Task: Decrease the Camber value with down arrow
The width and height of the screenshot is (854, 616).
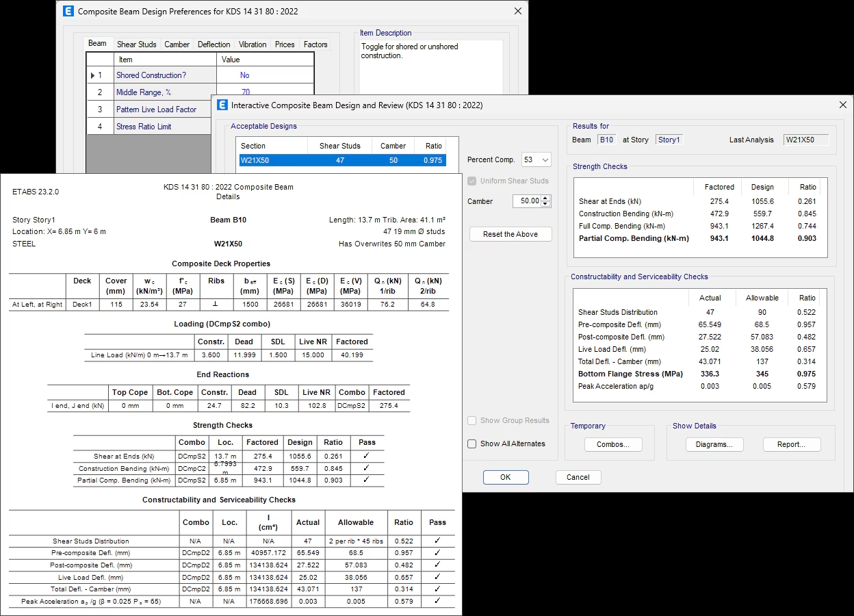Action: pyautogui.click(x=545, y=204)
